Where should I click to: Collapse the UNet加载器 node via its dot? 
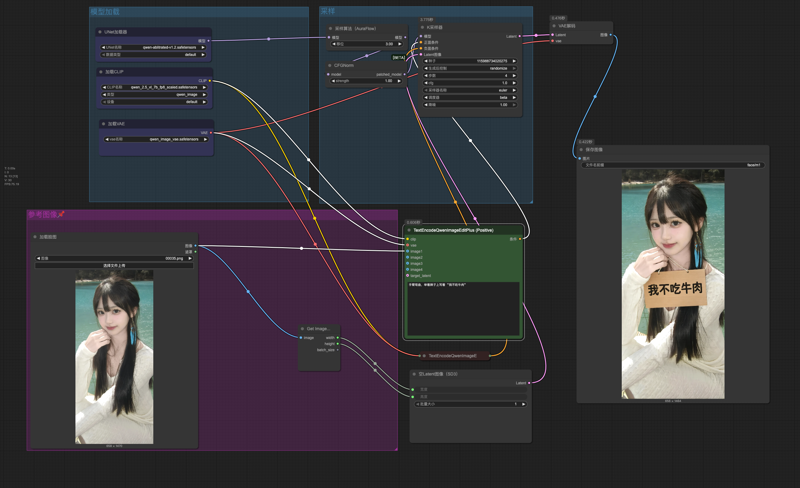tap(101, 32)
